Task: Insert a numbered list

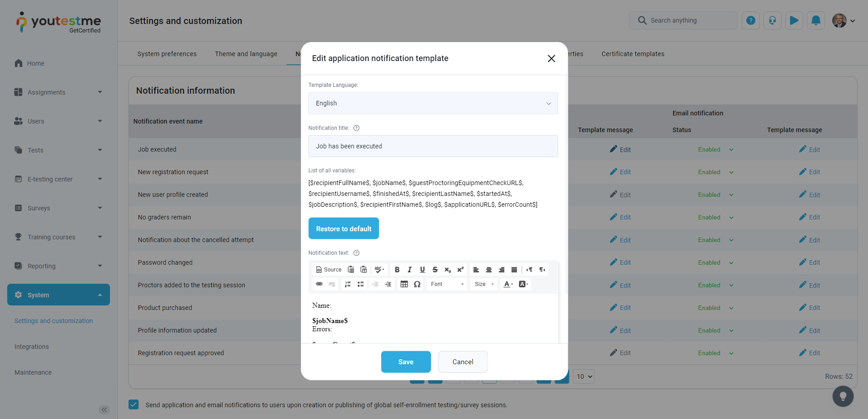Action: point(348,284)
